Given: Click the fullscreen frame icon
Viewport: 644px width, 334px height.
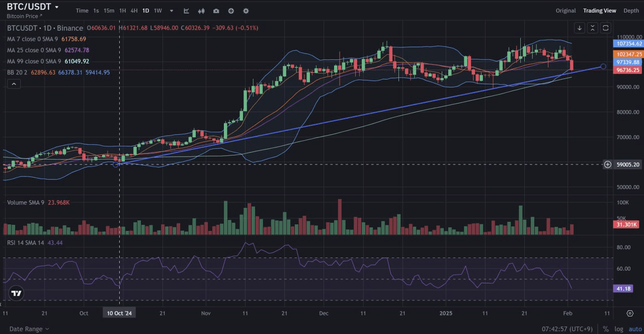Looking at the screenshot, I should [606, 28].
